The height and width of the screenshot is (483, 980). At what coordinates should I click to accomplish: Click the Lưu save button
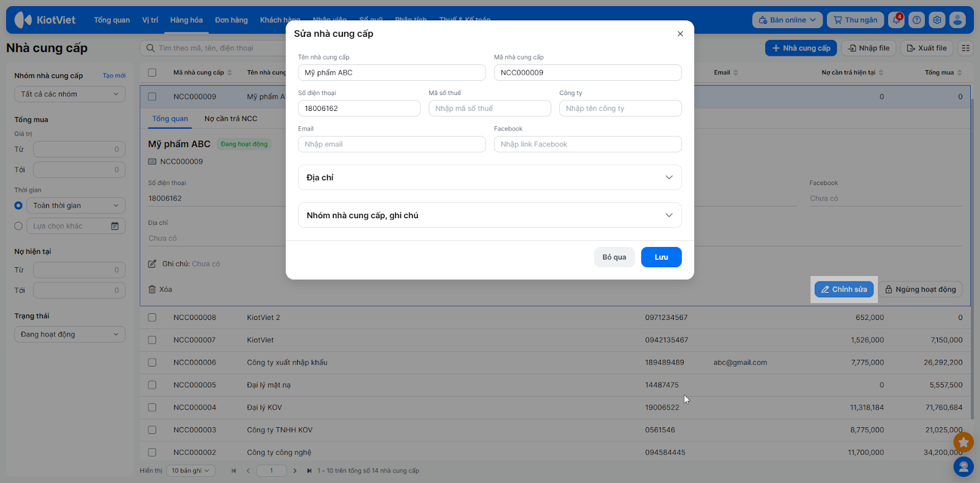[x=661, y=257]
